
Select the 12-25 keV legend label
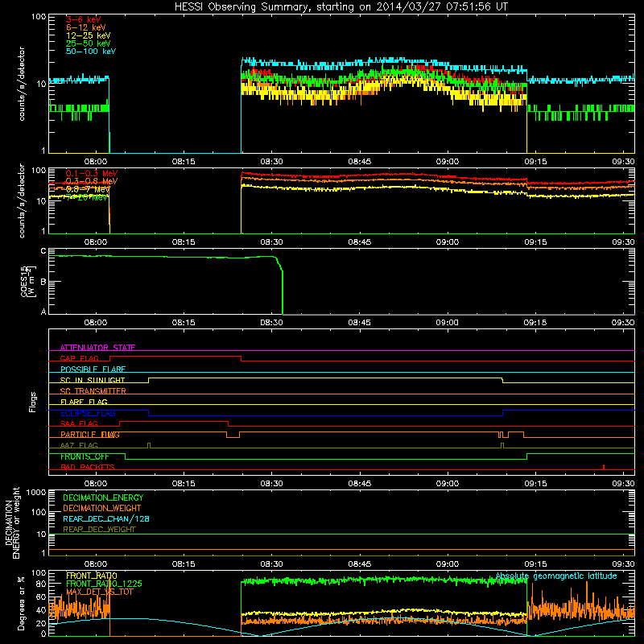tap(89, 35)
